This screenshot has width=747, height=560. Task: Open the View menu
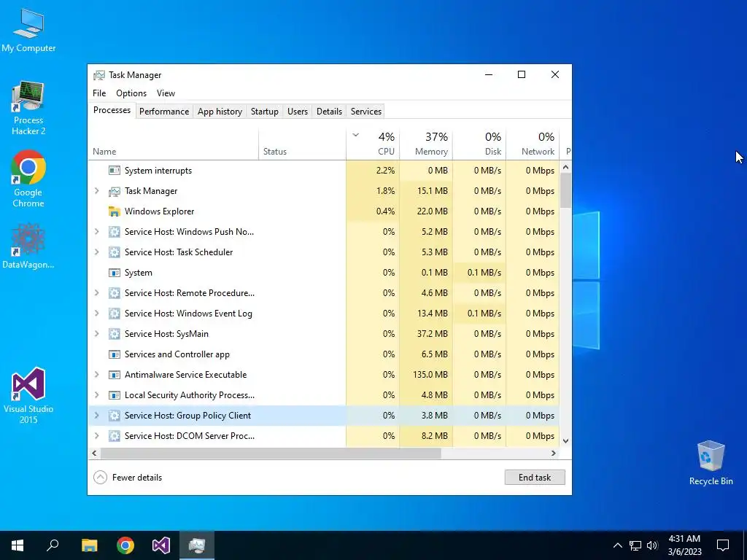pos(166,93)
